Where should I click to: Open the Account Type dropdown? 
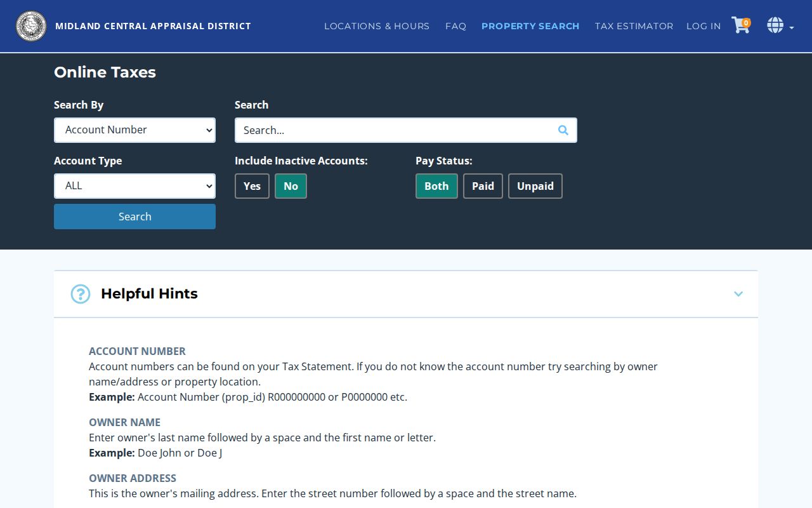click(x=134, y=186)
